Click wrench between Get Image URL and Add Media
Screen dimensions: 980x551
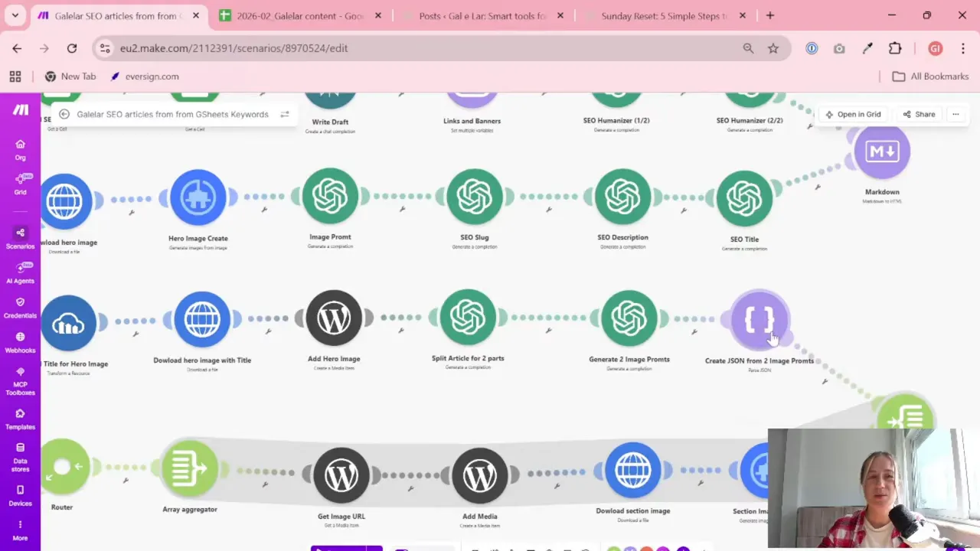411,487
